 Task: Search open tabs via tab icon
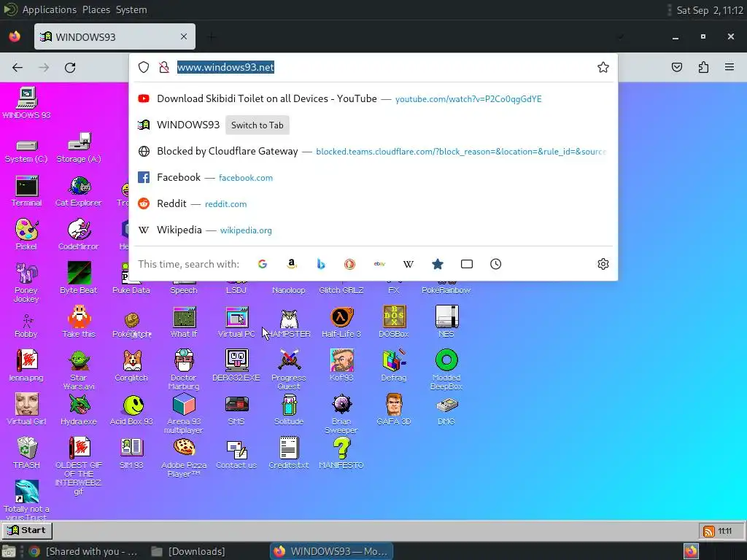click(x=467, y=264)
